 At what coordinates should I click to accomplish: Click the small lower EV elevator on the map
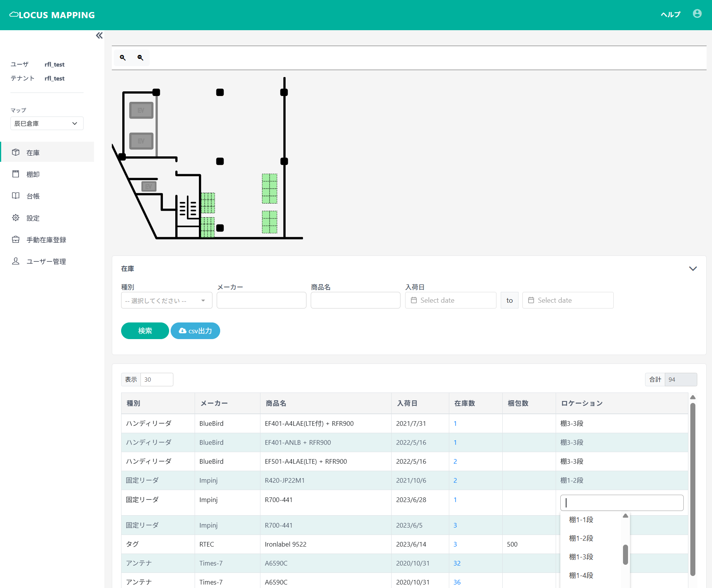pyautogui.click(x=149, y=187)
